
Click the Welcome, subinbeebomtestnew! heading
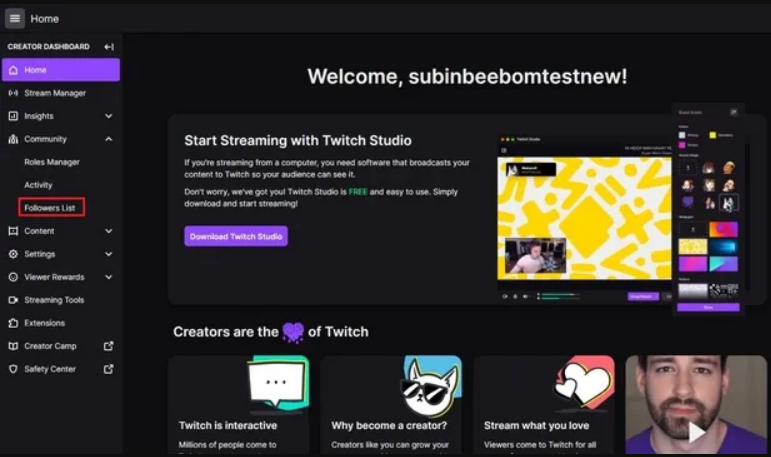tap(467, 76)
